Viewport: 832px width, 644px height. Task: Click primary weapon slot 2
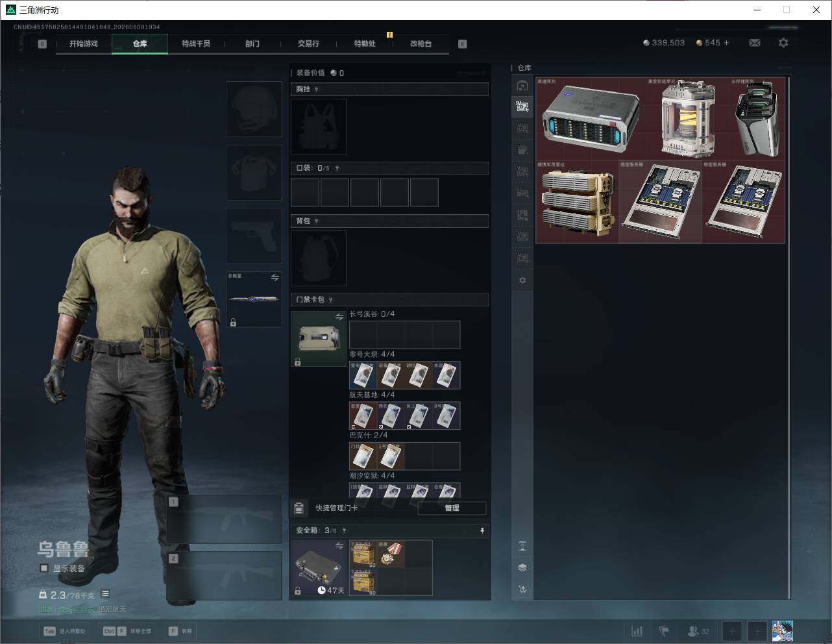tap(225, 576)
